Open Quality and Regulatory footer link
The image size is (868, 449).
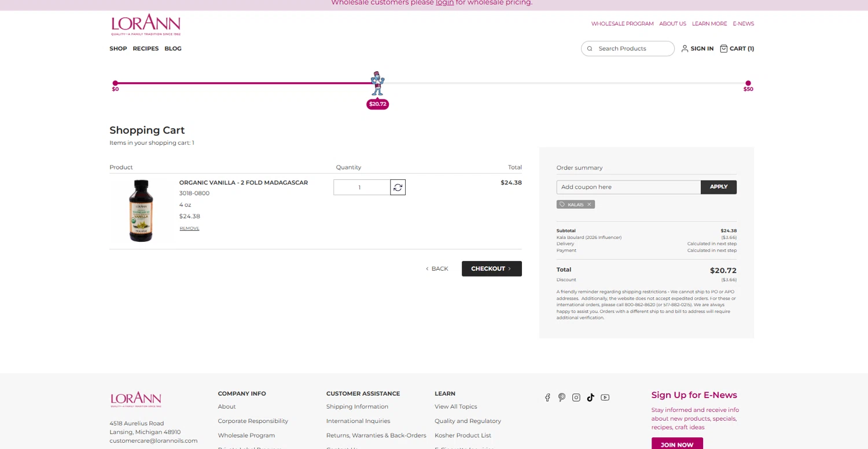tap(468, 421)
